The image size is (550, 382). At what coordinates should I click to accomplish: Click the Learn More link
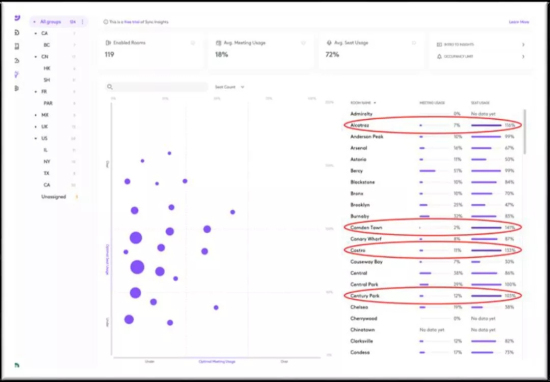[x=519, y=22]
